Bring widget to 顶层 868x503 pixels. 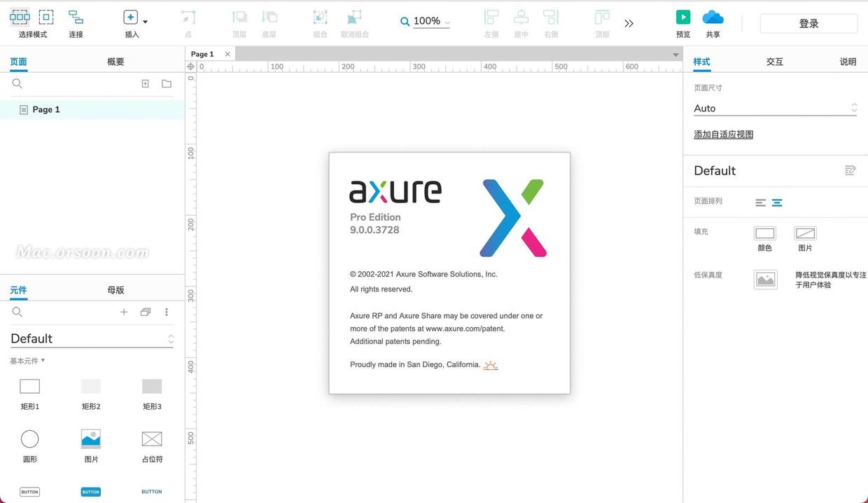point(239,17)
